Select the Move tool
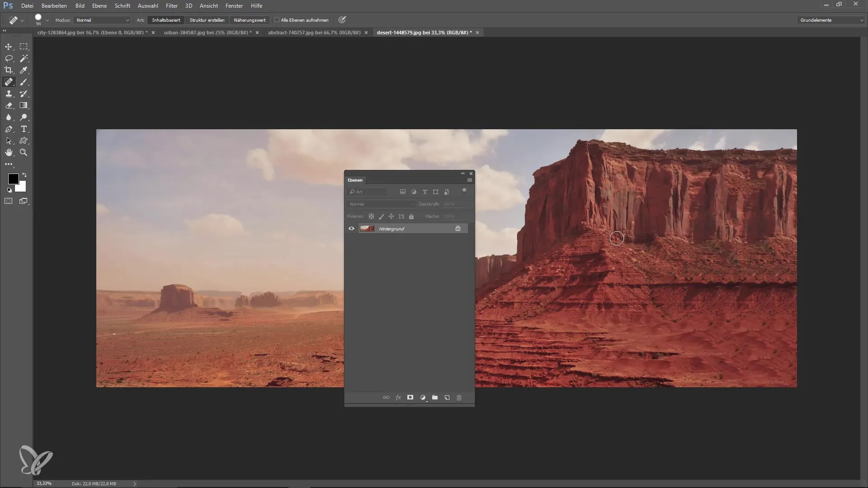The height and width of the screenshot is (488, 868). pos(9,47)
